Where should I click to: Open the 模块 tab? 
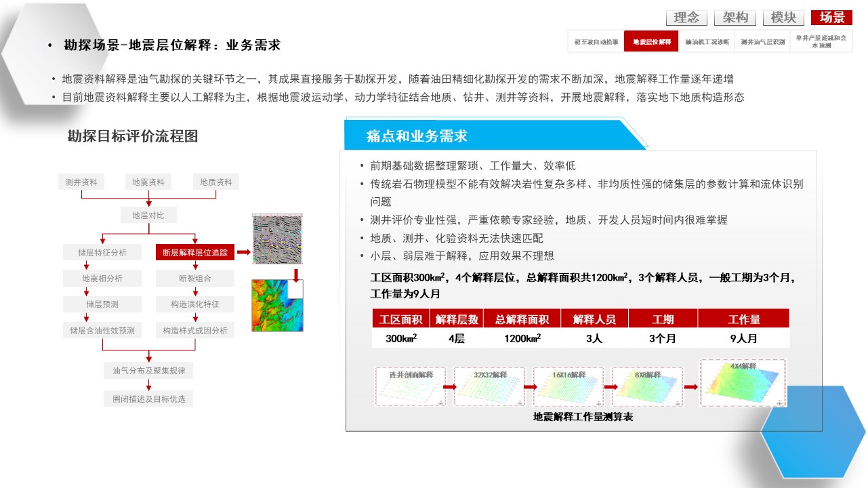click(x=783, y=18)
